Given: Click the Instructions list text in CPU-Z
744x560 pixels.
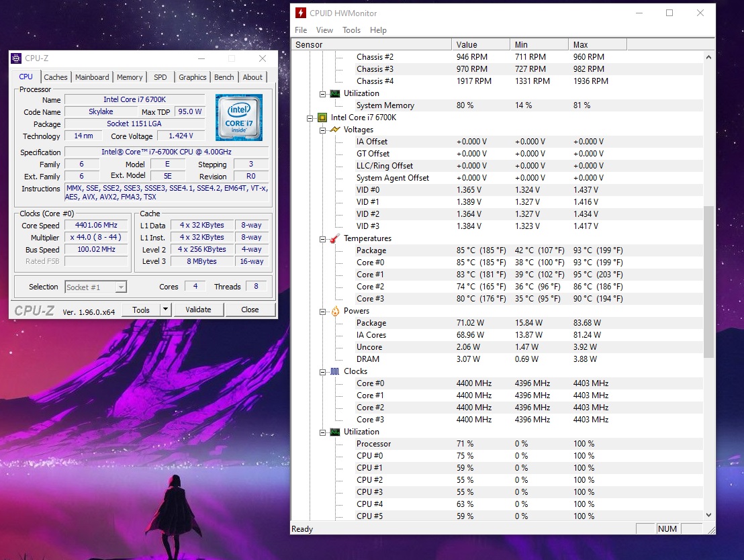Looking at the screenshot, I should pyautogui.click(x=167, y=193).
